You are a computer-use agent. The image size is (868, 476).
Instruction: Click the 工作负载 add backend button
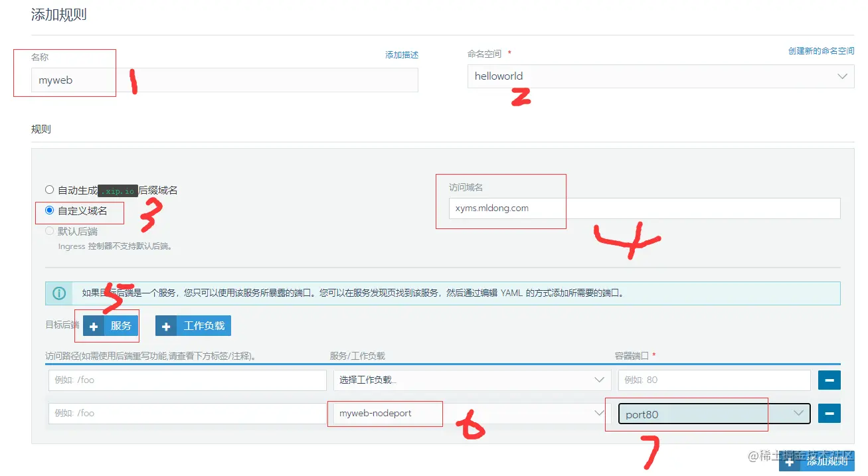(x=193, y=326)
